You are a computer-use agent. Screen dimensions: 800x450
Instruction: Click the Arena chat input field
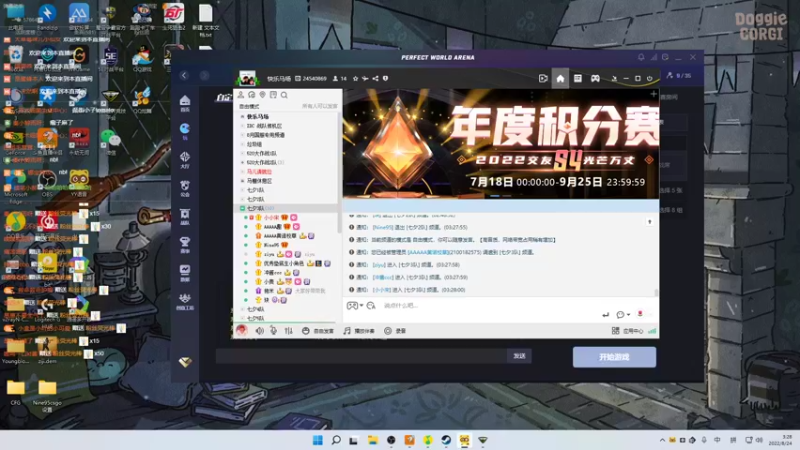(361, 356)
